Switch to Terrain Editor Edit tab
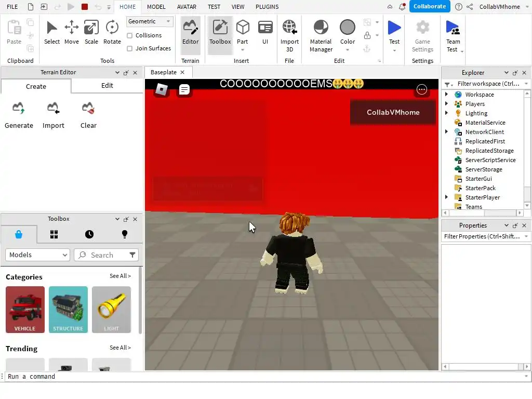Image resolution: width=532 pixels, height=399 pixels. tap(107, 86)
